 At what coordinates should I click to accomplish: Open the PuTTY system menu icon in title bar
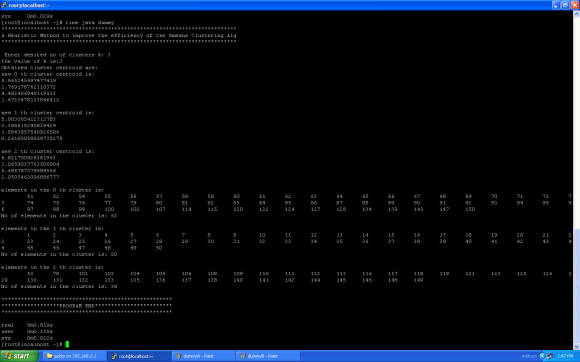[4, 5]
